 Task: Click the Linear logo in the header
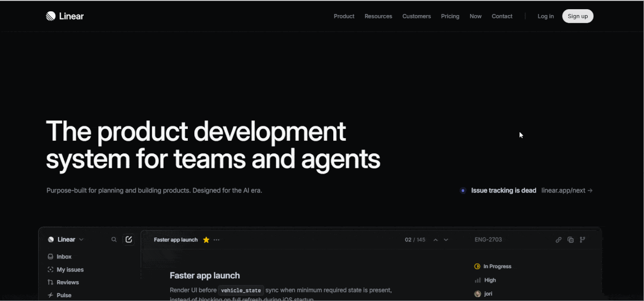65,16
